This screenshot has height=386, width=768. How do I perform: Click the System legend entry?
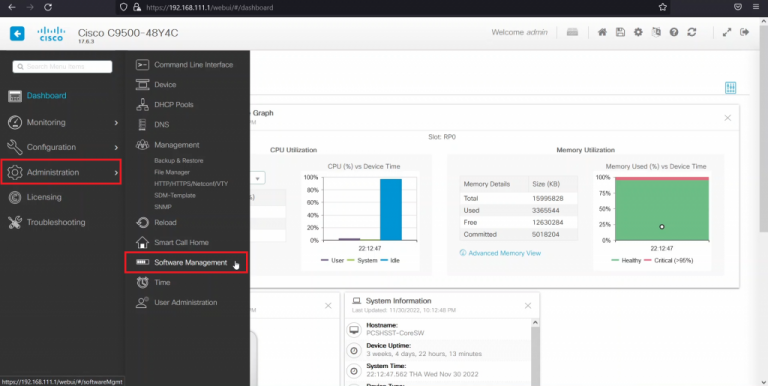coord(362,261)
